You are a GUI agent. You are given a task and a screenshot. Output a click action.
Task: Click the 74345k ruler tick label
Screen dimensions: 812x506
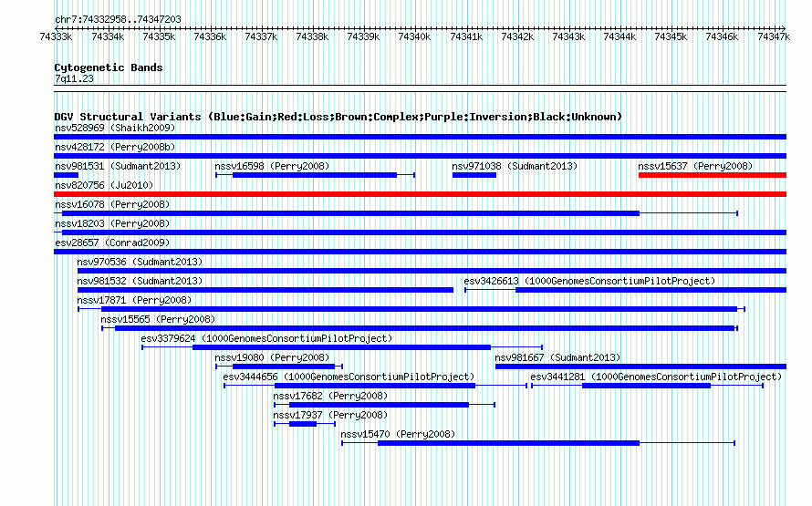coord(671,36)
